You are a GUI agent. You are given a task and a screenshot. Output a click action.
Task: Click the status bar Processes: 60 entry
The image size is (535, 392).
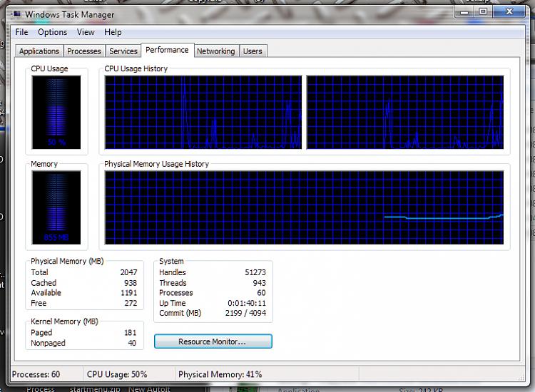click(x=36, y=374)
